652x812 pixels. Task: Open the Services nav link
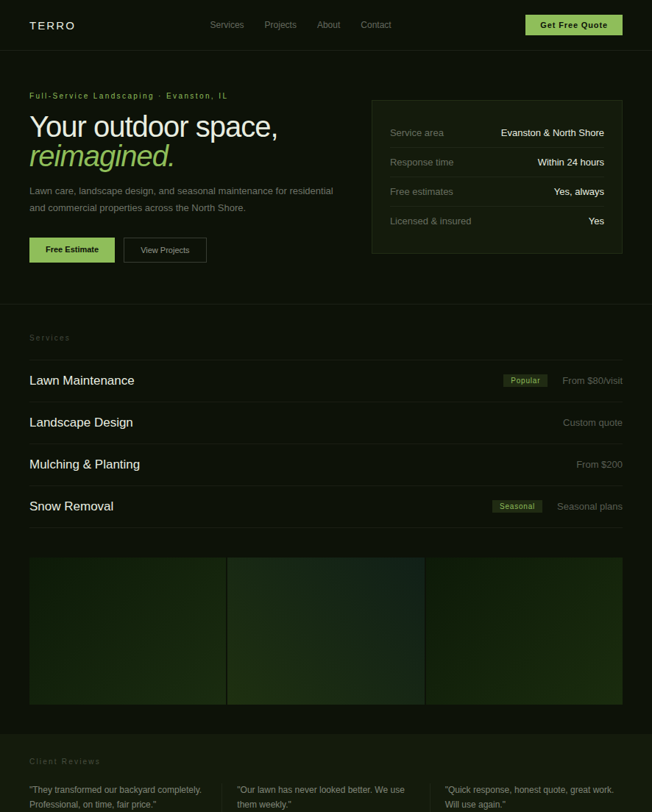click(227, 25)
